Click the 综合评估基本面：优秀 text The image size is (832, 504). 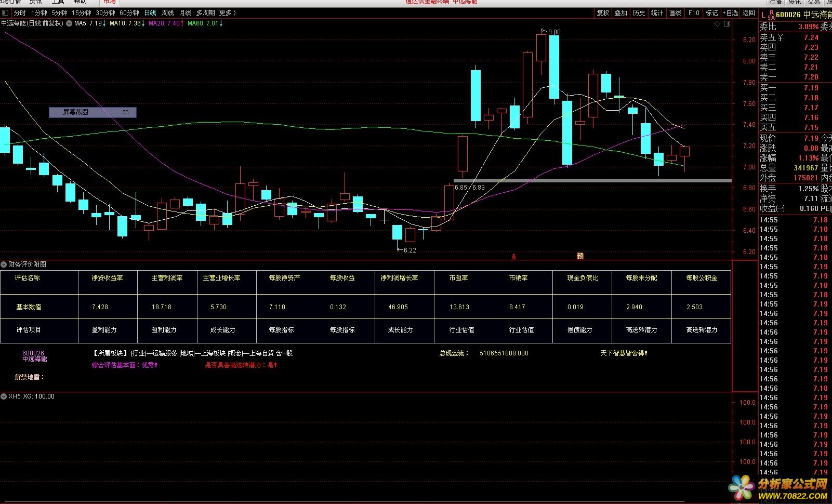click(125, 365)
